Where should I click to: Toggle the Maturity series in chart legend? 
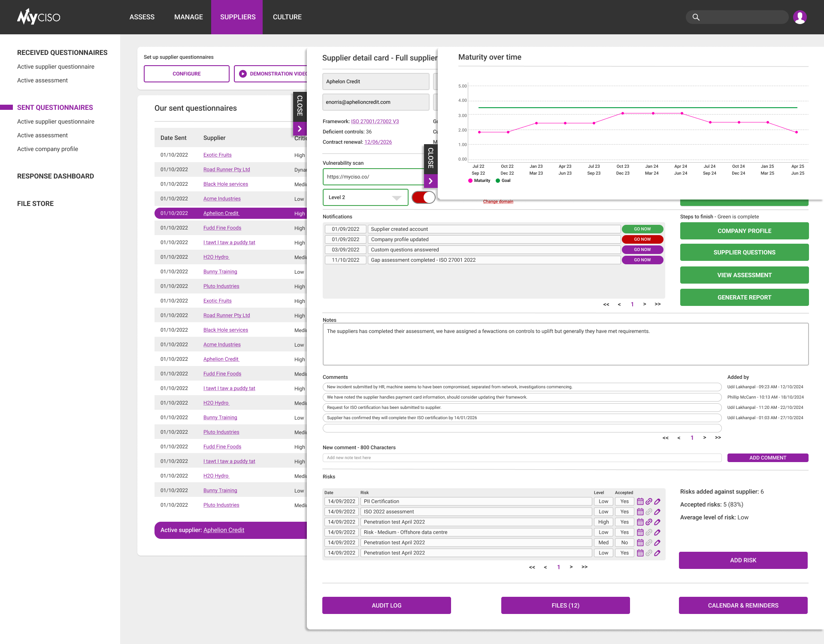pyautogui.click(x=479, y=181)
